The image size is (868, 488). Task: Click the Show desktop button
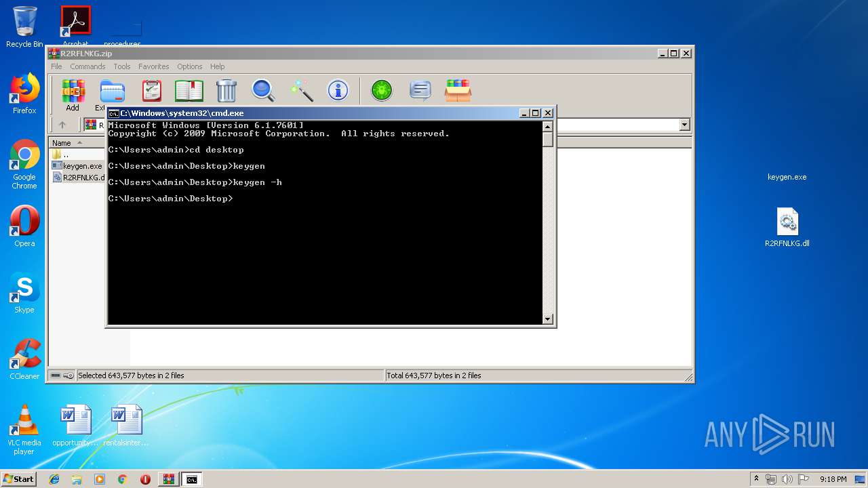[861, 479]
